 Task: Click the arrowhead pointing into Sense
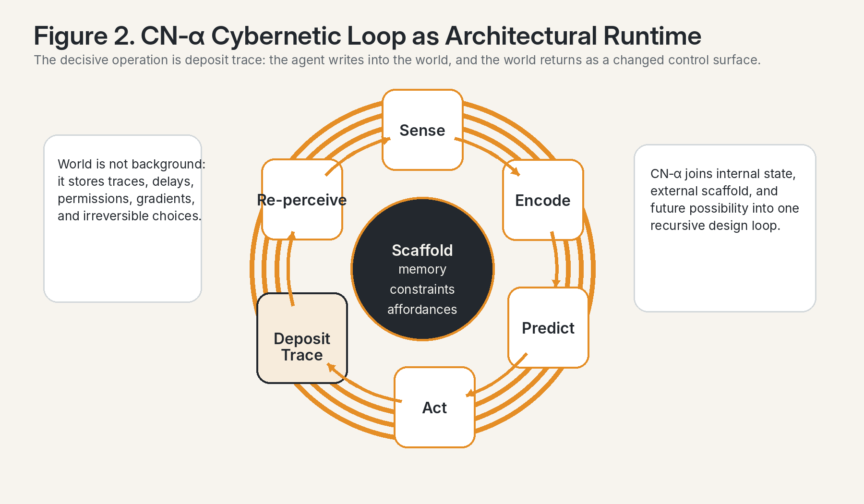click(386, 140)
